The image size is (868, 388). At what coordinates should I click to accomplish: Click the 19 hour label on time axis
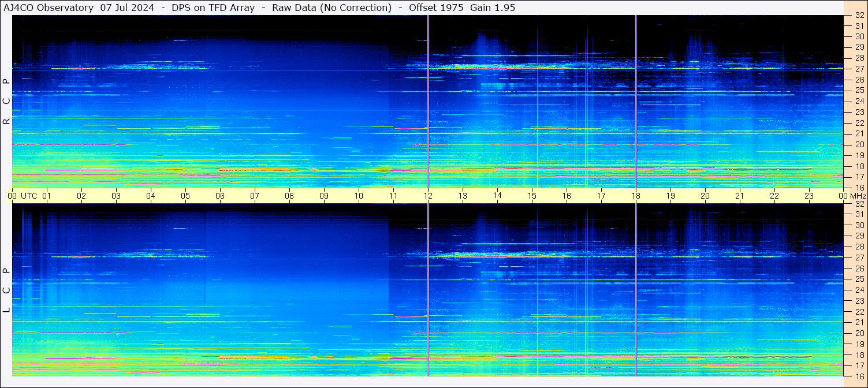click(x=670, y=196)
